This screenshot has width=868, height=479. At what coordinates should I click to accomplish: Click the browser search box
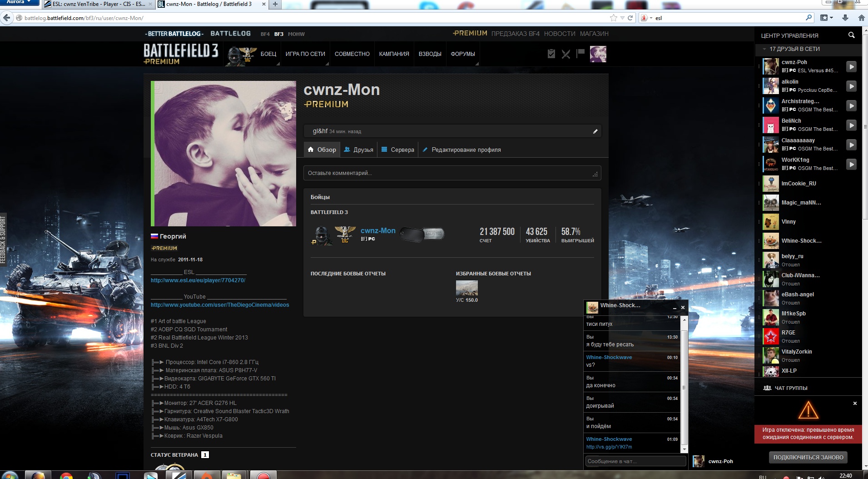pos(729,18)
